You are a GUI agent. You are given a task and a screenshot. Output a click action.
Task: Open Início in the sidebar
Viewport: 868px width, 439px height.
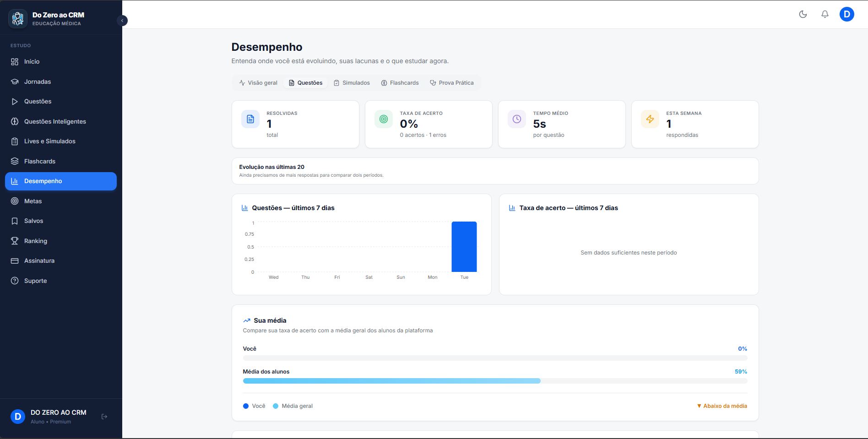(61, 62)
